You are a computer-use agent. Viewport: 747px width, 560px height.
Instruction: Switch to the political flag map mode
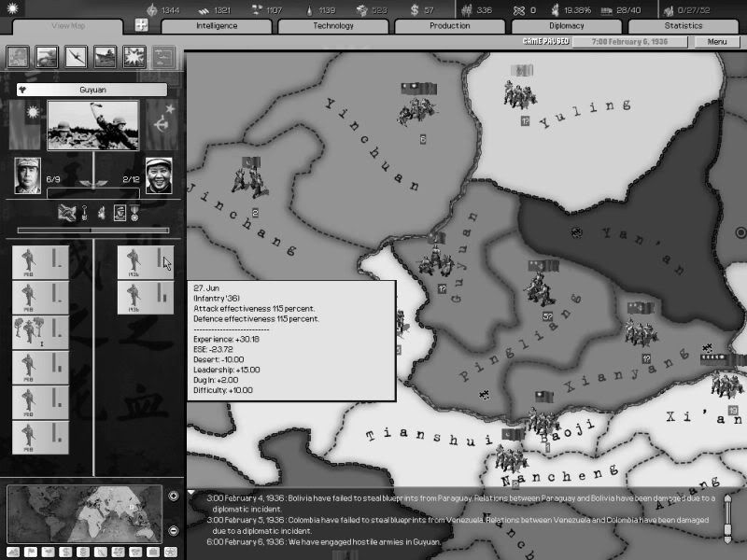tap(28, 552)
